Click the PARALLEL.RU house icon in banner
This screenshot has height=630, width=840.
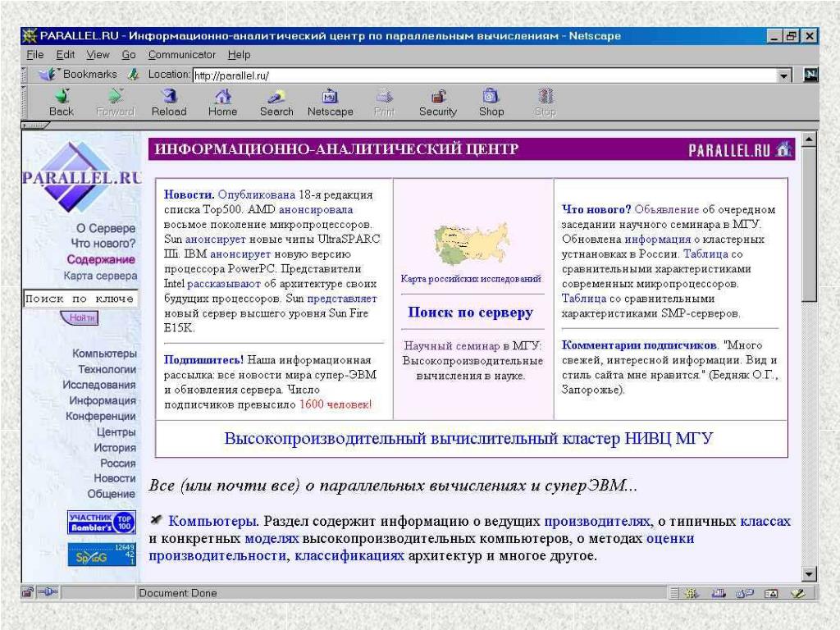[x=784, y=149]
